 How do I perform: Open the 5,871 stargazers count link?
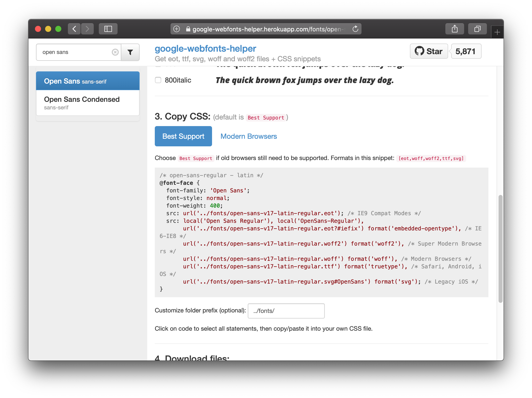[466, 51]
